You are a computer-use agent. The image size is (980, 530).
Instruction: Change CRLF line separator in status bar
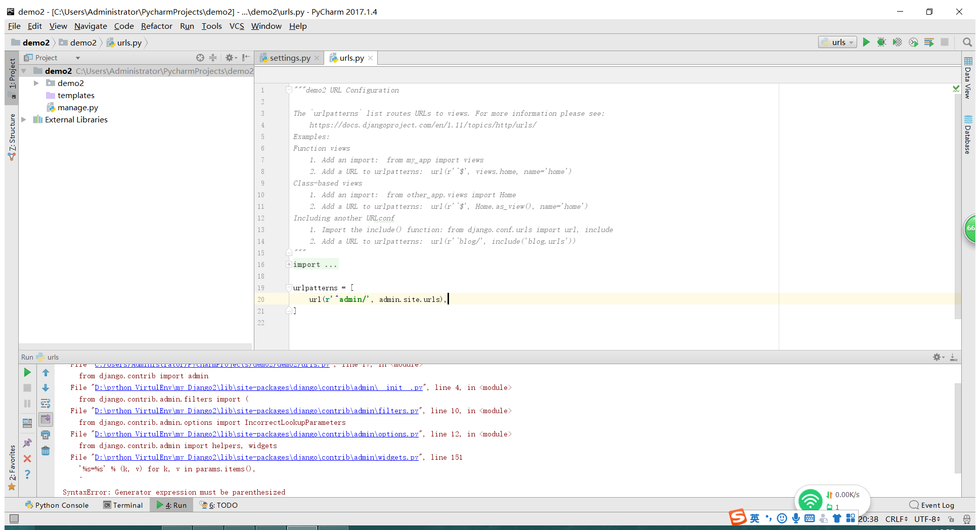pyautogui.click(x=897, y=519)
